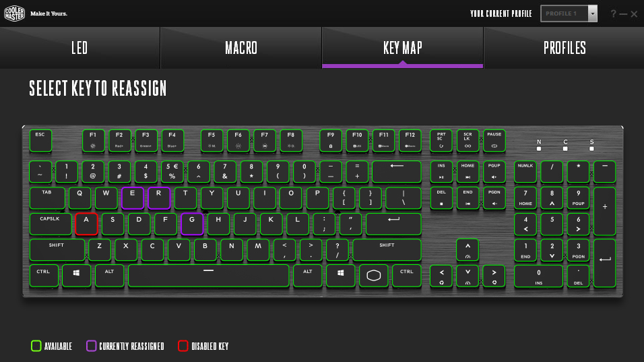This screenshot has width=644, height=362.
Task: Select the left Windows logo key
Action: click(x=76, y=276)
